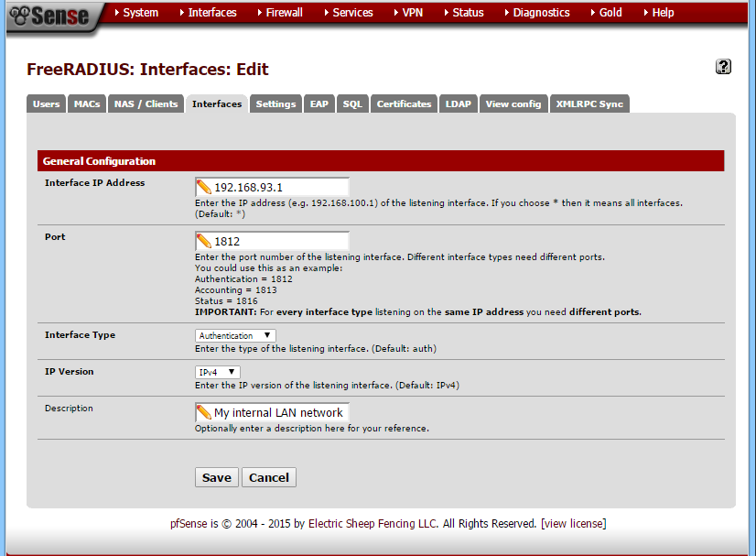Open the view license link

(574, 524)
